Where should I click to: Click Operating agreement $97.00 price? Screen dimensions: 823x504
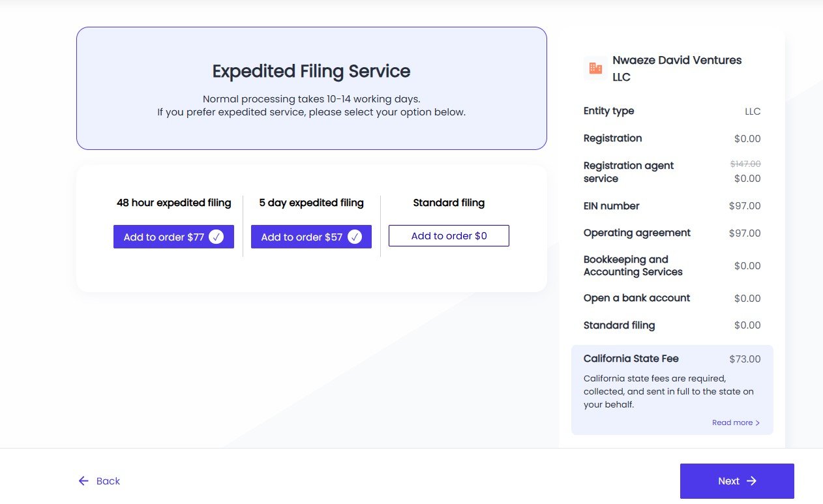pos(745,233)
